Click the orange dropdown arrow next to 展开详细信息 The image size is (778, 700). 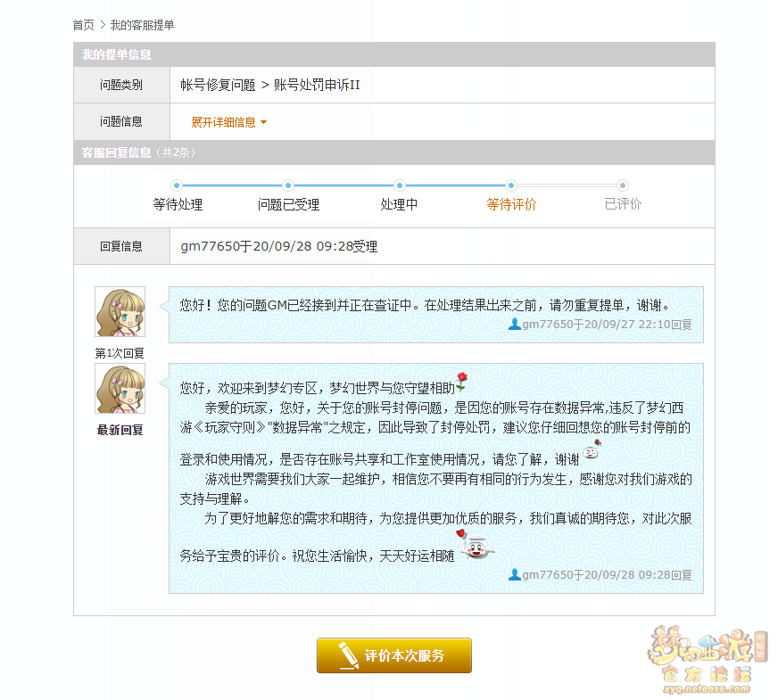[263, 122]
